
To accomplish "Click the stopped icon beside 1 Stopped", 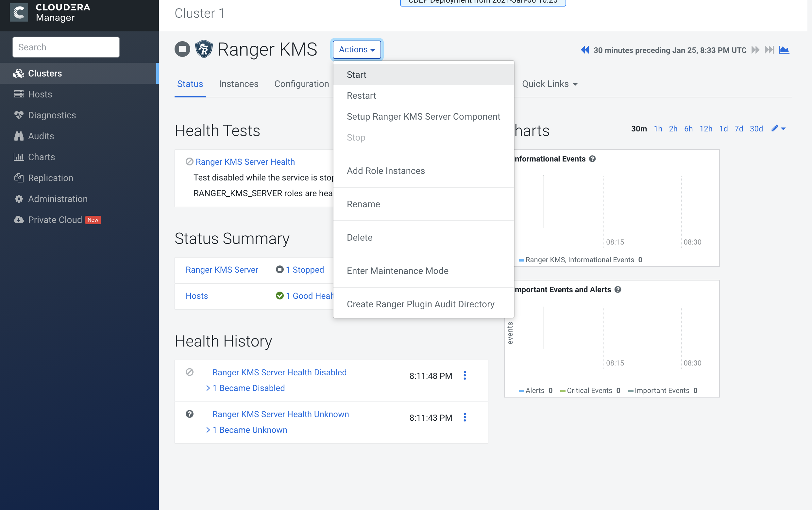I will 279,269.
